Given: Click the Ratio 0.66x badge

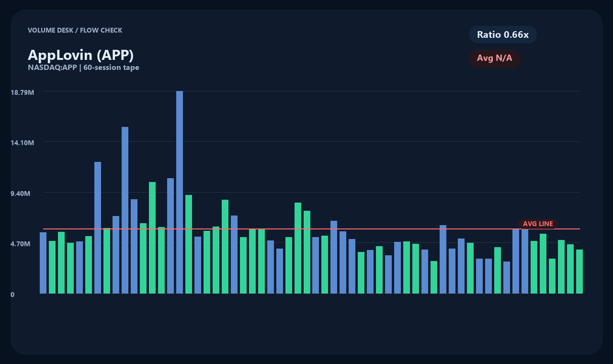Looking at the screenshot, I should tap(502, 34).
